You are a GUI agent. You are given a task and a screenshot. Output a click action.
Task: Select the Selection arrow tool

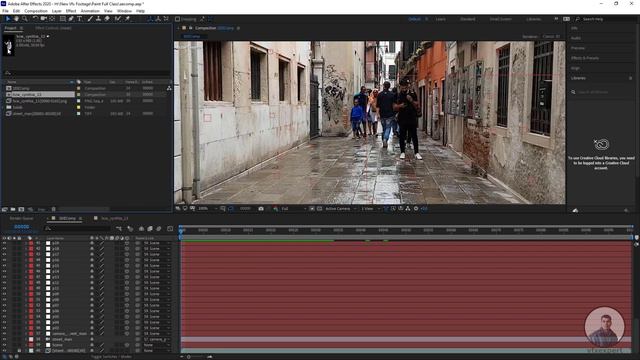pos(7,19)
